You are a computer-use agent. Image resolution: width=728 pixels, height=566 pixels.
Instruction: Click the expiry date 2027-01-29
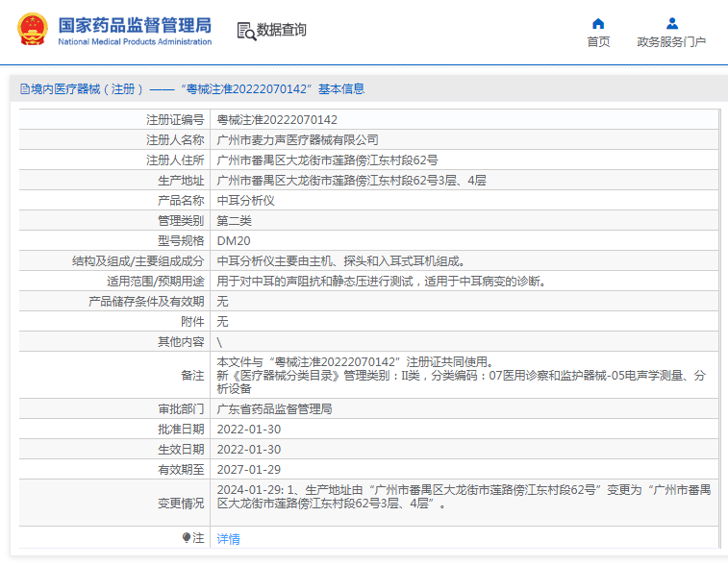coord(248,469)
